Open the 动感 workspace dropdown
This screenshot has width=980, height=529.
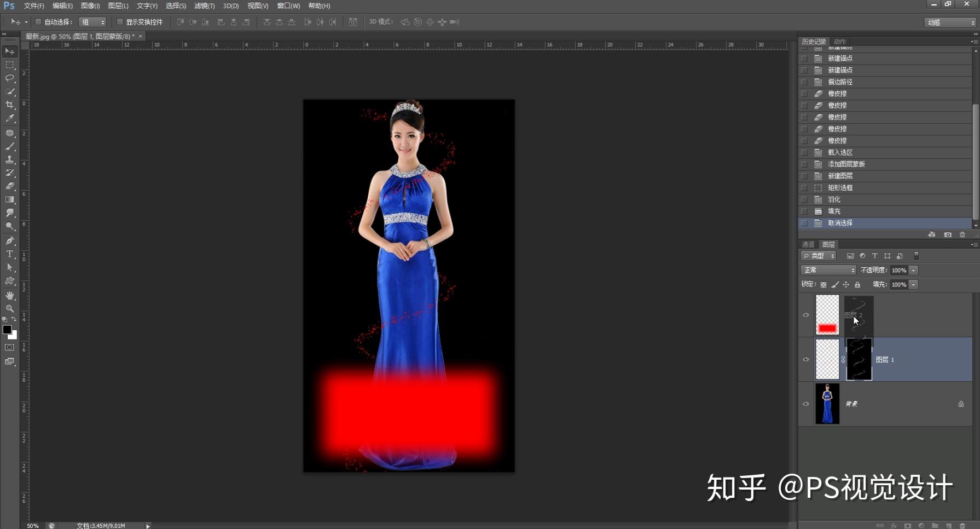(x=950, y=22)
